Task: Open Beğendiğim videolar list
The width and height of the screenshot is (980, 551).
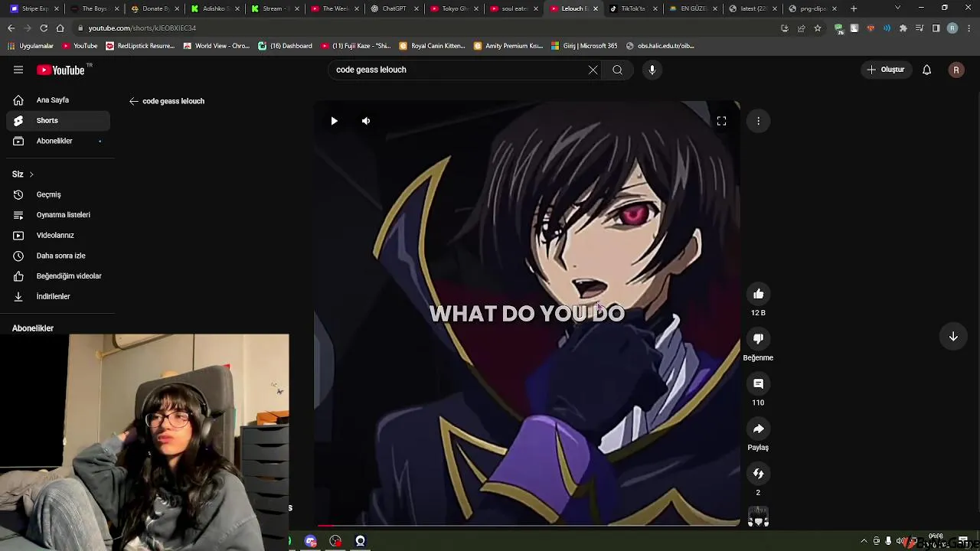Action: pyautogui.click(x=58, y=275)
